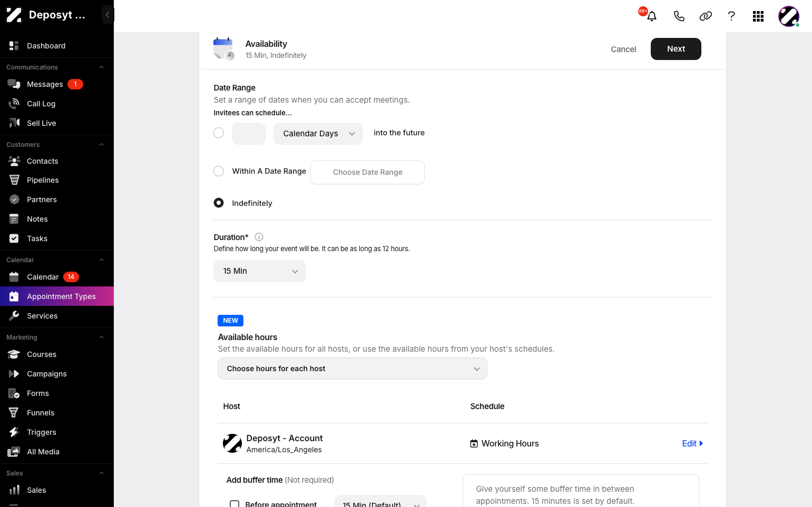Open Appointment Types in sidebar
This screenshot has height=507, width=812.
tap(57, 296)
